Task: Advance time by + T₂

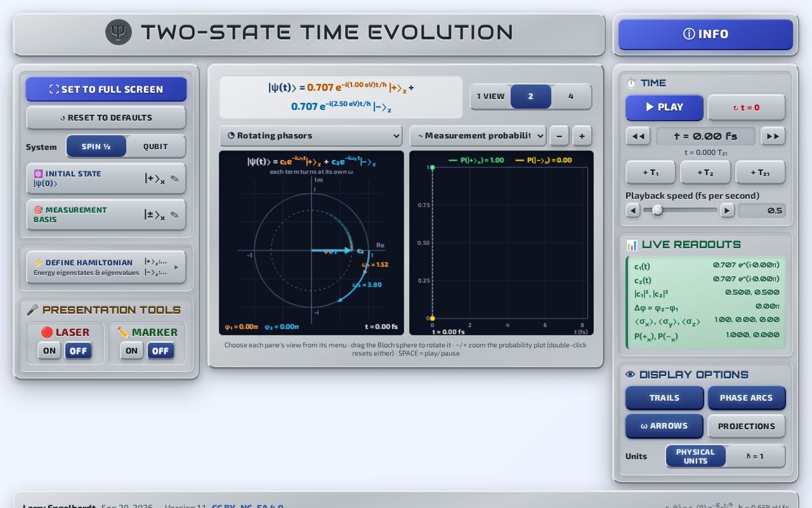Action: 705,172
